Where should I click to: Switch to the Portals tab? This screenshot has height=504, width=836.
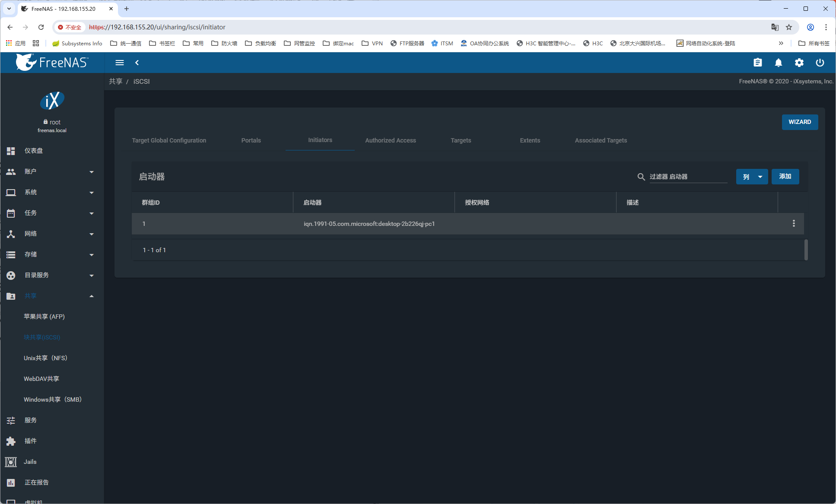pyautogui.click(x=251, y=140)
